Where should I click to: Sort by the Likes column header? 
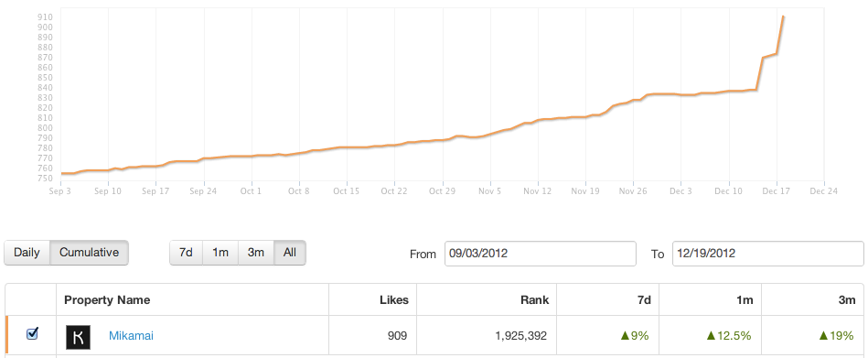pos(394,299)
